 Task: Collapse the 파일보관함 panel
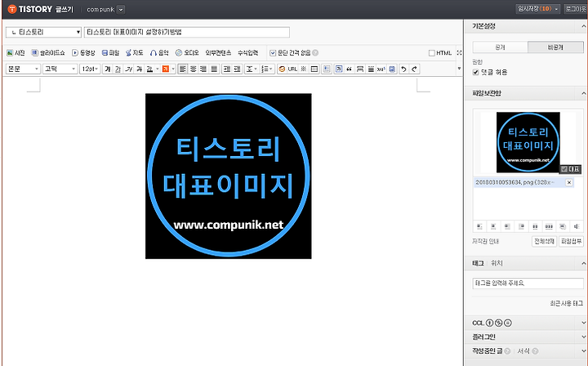(583, 93)
